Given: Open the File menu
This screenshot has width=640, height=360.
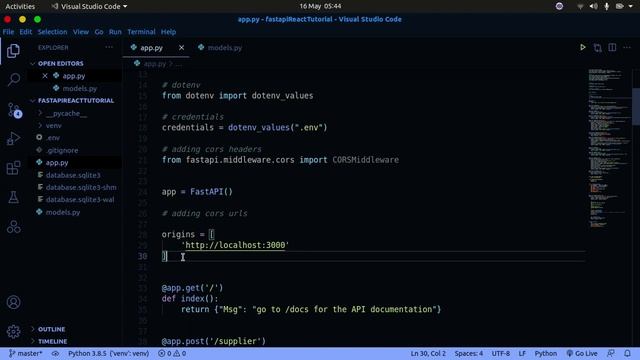Looking at the screenshot, I should pos(8,31).
